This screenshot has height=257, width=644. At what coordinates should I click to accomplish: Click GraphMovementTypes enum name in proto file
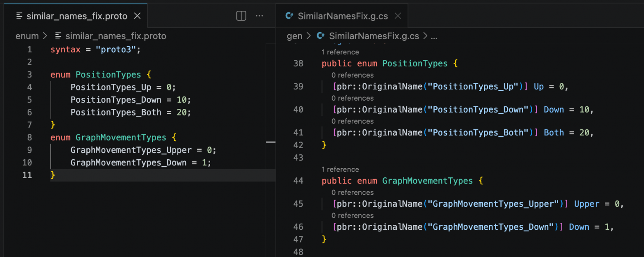click(x=121, y=137)
